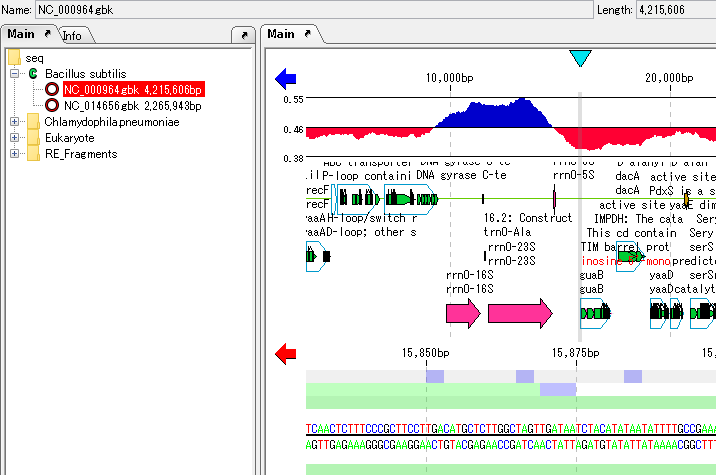Select NC_014656.gbk 2,265,943bp entry
The image size is (716, 475).
pyautogui.click(x=132, y=106)
